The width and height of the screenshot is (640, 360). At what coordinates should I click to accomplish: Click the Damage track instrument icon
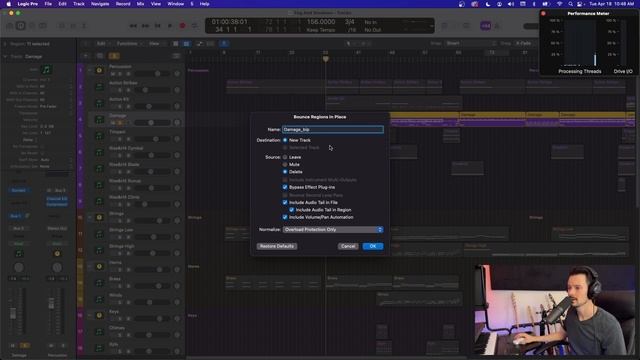pyautogui.click(x=99, y=119)
